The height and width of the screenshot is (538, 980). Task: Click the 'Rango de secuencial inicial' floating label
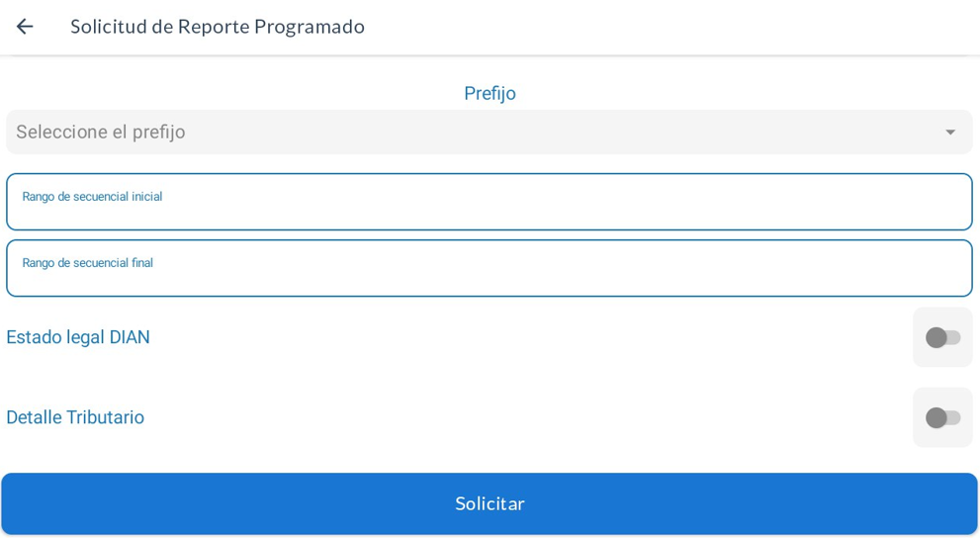coord(92,197)
